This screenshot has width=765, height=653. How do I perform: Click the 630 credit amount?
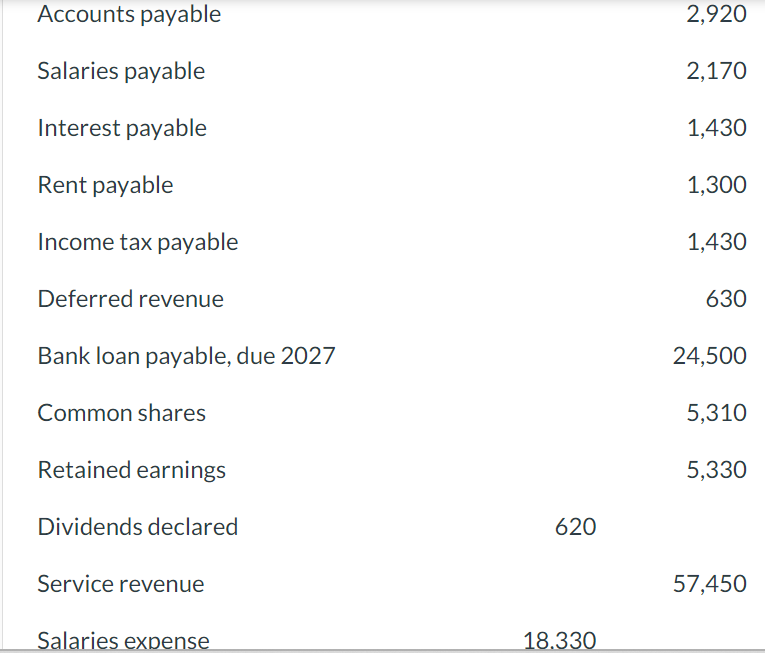click(x=726, y=299)
